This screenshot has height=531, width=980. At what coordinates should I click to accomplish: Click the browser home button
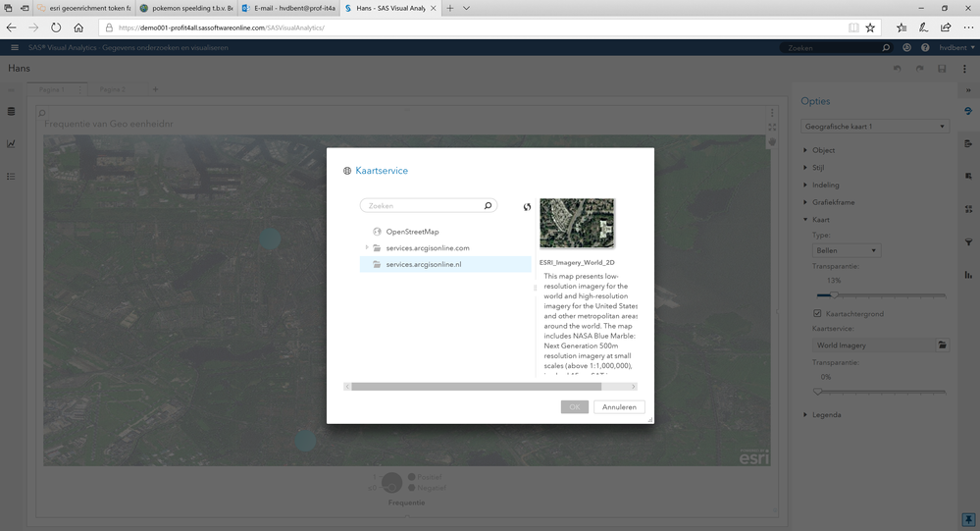pos(78,27)
